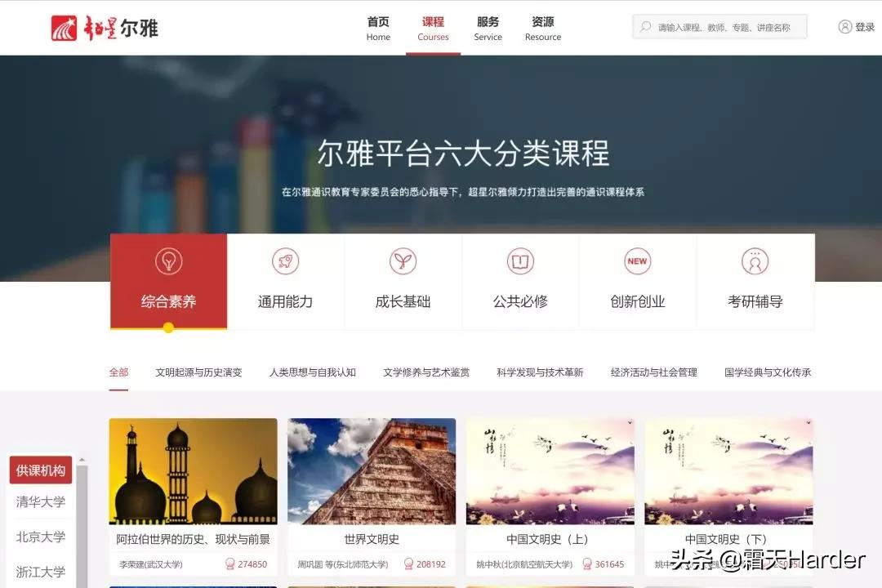Filter courses by 文明起源与历史演变
882x588 pixels.
point(198,372)
